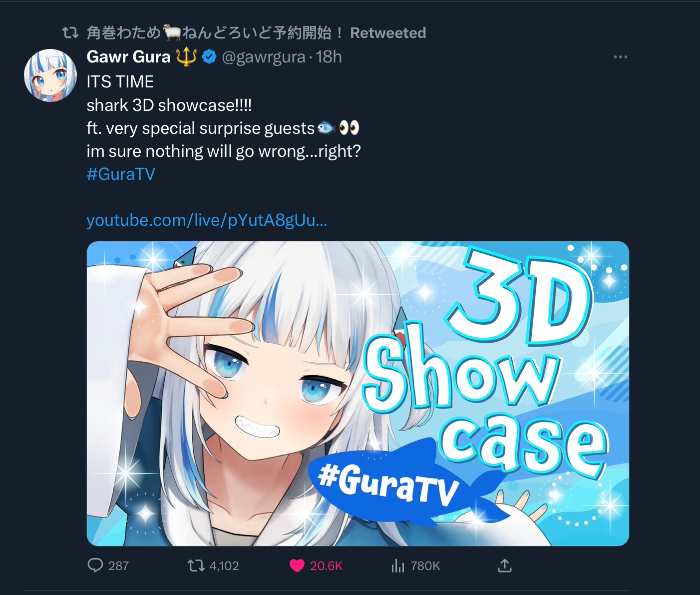
Task: Click the 780K views count
Action: (x=425, y=566)
